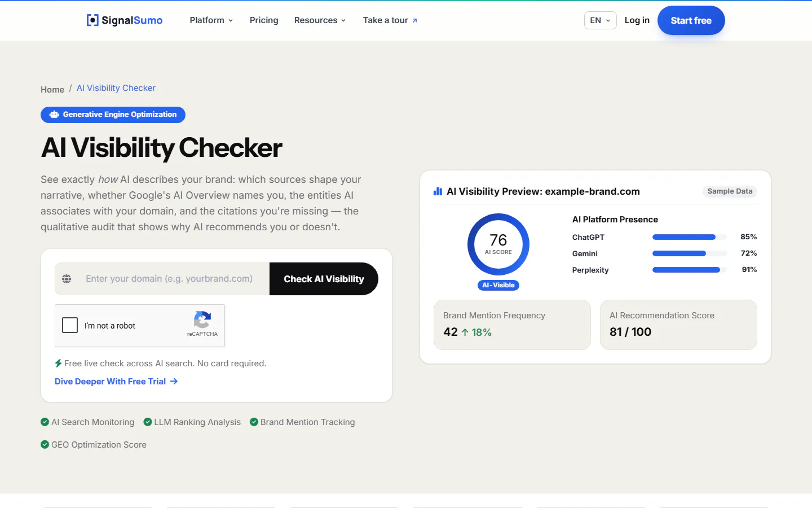812x508 pixels.
Task: Click the Check AI Visibility button
Action: (324, 279)
